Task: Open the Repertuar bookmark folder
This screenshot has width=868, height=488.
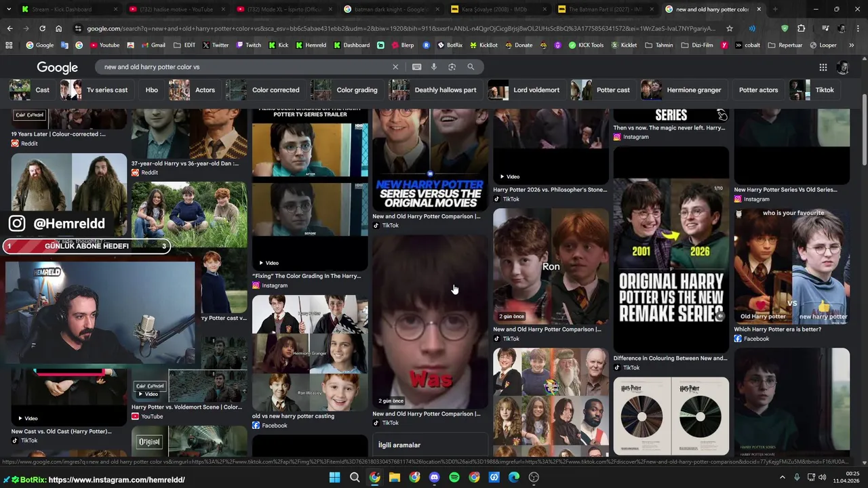Action: (785, 45)
